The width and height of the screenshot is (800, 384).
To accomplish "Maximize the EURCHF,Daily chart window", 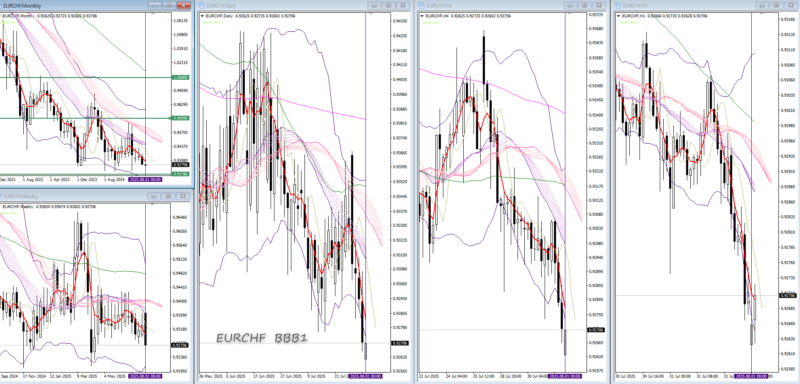I will (389, 5).
